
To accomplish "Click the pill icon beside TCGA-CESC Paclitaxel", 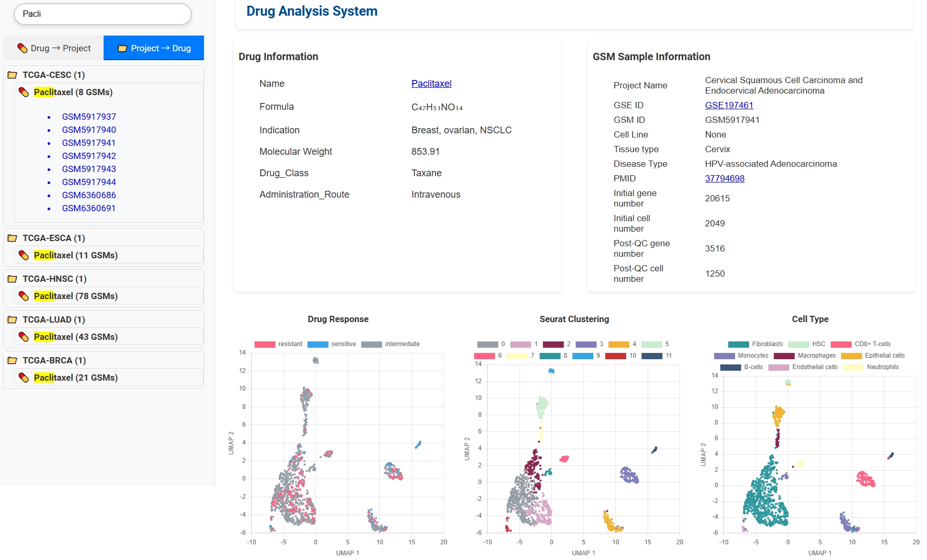I will pyautogui.click(x=24, y=93).
